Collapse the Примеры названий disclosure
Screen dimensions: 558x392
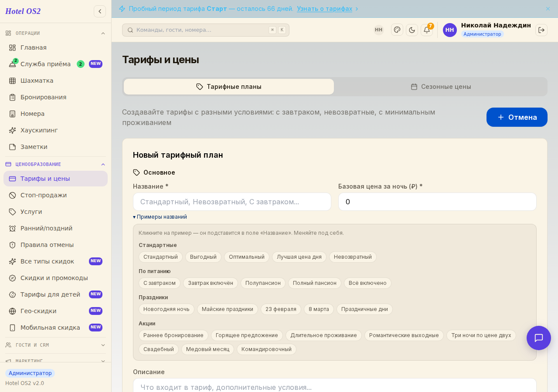pos(160,217)
